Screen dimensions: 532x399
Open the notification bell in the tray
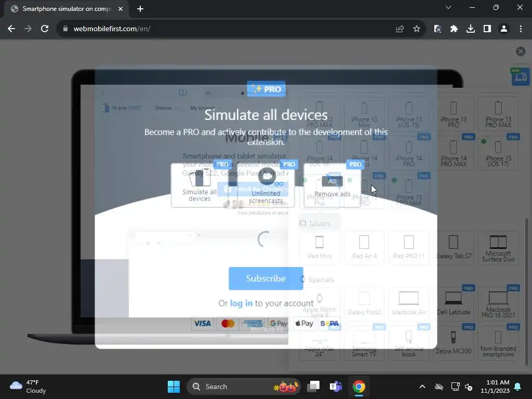click(518, 387)
